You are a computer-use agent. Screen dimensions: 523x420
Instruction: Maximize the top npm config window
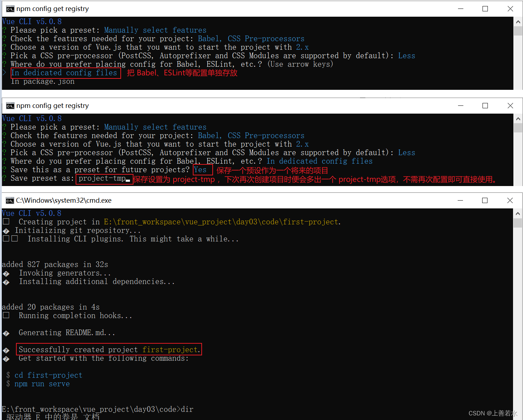[485, 9]
